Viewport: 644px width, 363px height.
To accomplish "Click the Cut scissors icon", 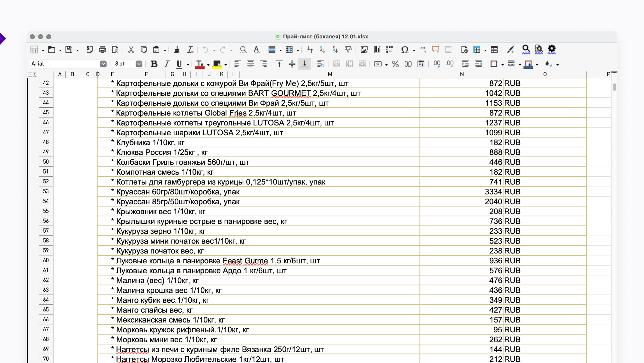I will pyautogui.click(x=131, y=49).
